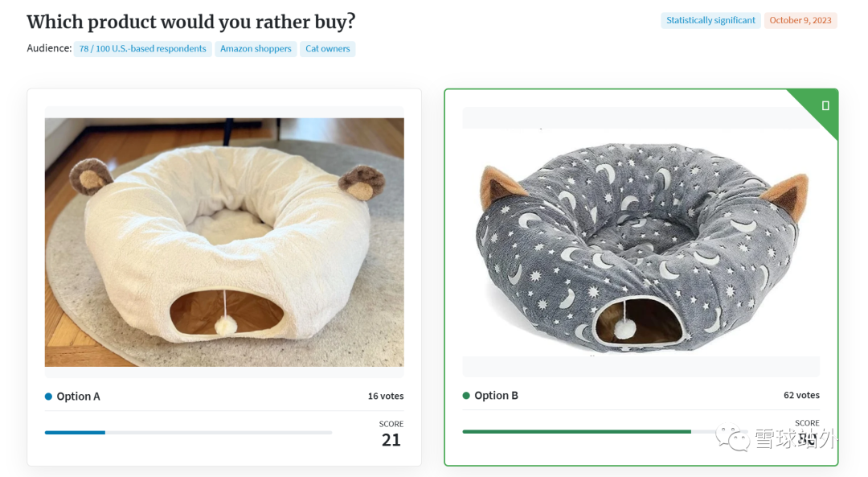Click the Option A label
Viewport: 868px width, 477px height.
point(78,397)
